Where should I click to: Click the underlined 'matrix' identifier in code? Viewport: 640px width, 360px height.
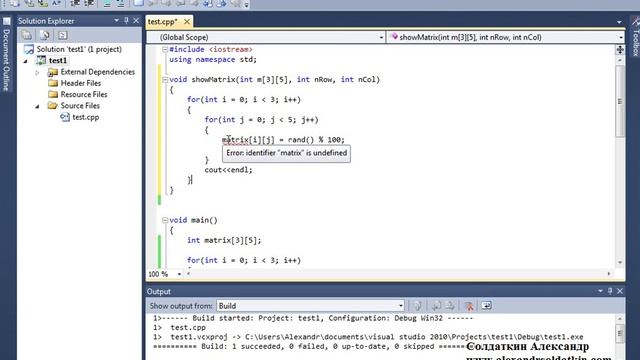[235, 140]
